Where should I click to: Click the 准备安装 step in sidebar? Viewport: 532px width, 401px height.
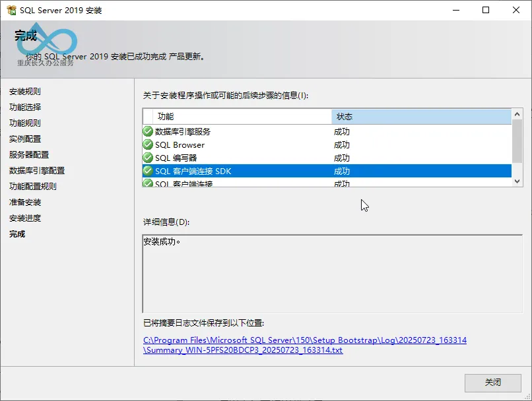[25, 202]
